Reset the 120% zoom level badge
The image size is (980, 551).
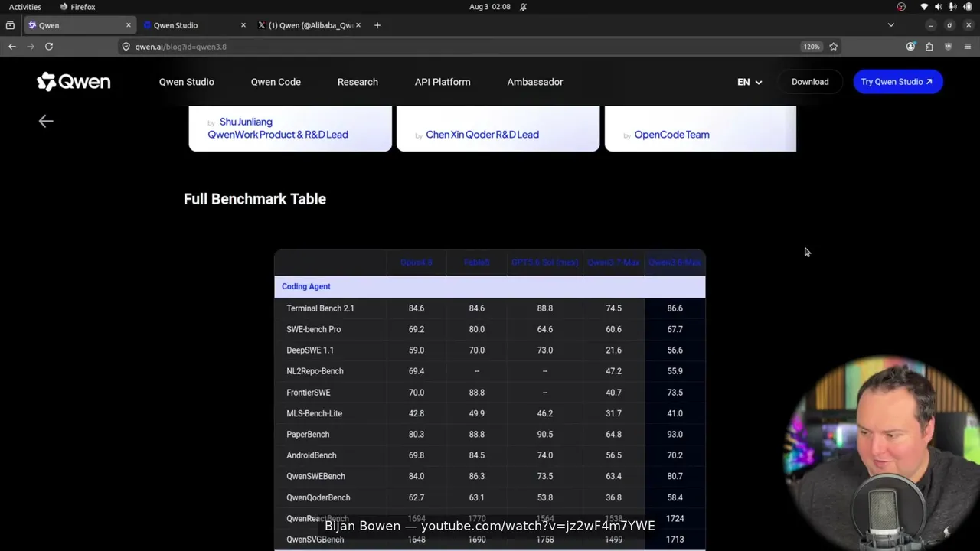tap(812, 47)
